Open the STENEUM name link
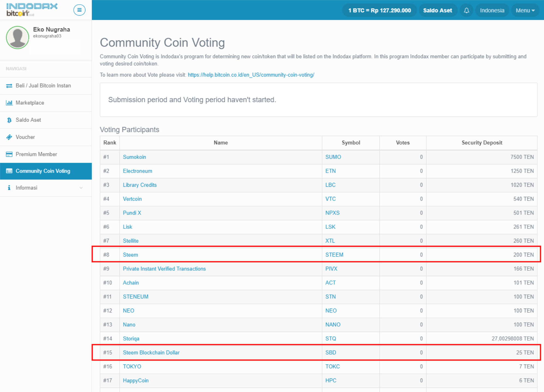The image size is (544, 392). pyautogui.click(x=136, y=297)
